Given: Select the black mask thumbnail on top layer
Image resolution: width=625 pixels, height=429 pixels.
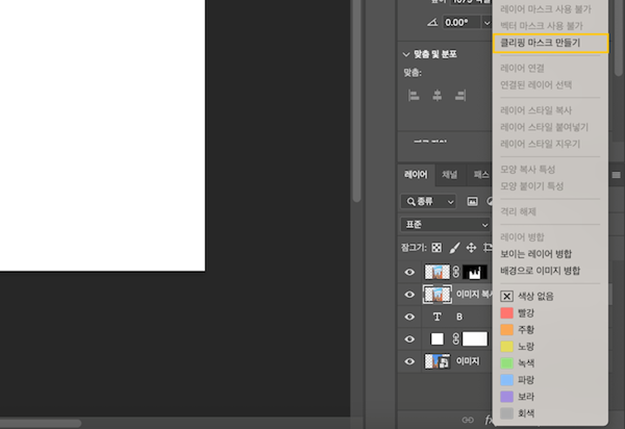Looking at the screenshot, I should tap(474, 272).
